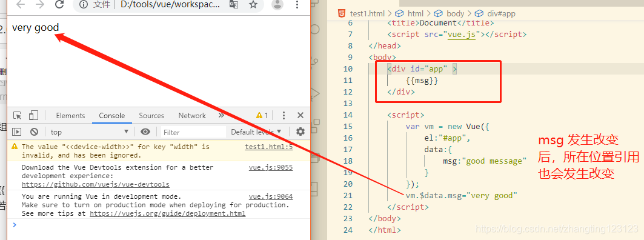The height and width of the screenshot is (240, 644).
Task: Open the Default levels dropdown
Action: coord(256,132)
